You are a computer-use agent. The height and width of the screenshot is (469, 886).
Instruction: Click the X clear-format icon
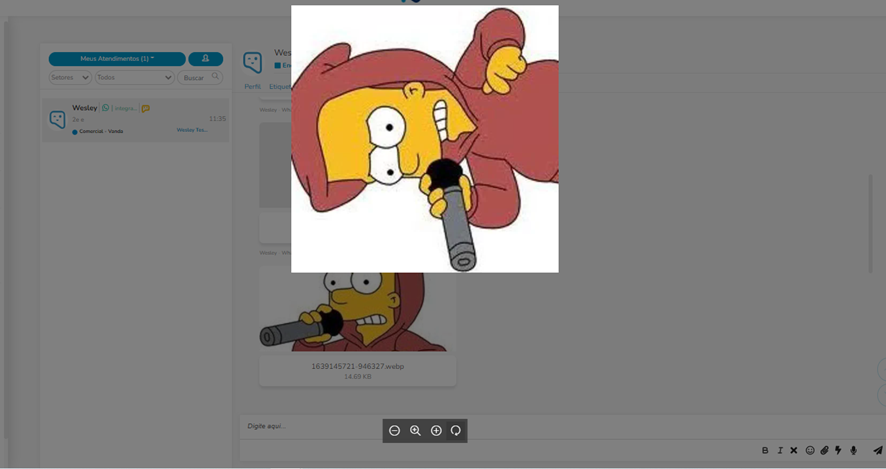[794, 450]
